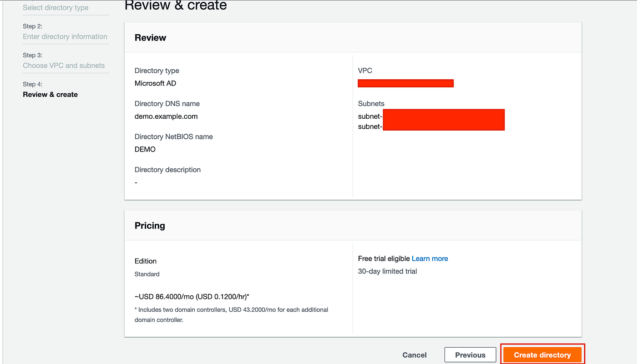The width and height of the screenshot is (637, 364).
Task: Click the Create directory button
Action: [x=542, y=354]
